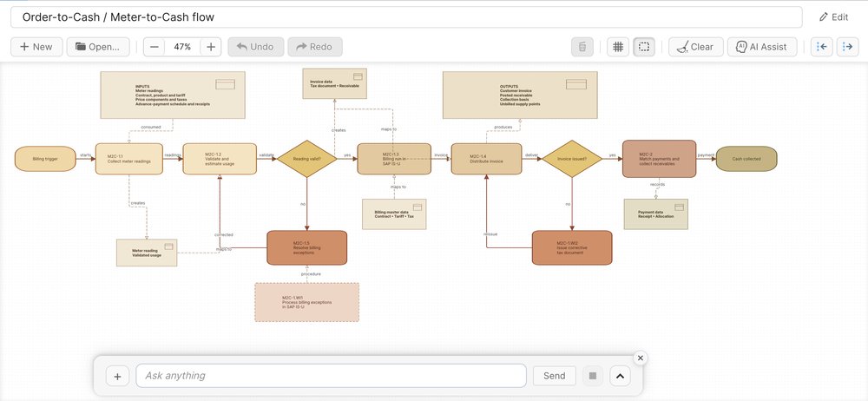The height and width of the screenshot is (401, 868).
Task: Click the 'deliver' connector label
Action: pos(531,155)
